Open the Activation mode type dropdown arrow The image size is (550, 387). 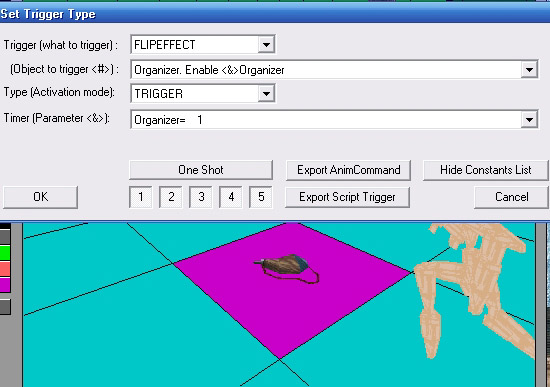(266, 94)
